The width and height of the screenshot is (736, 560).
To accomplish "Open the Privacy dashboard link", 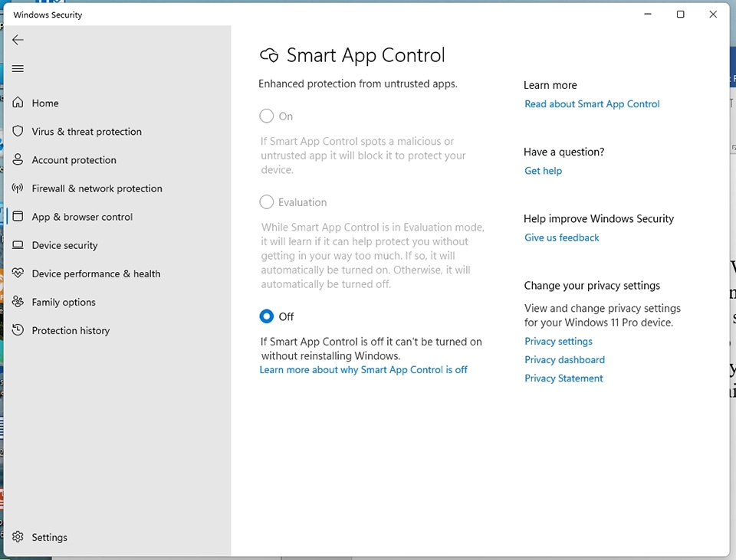I will pyautogui.click(x=564, y=360).
